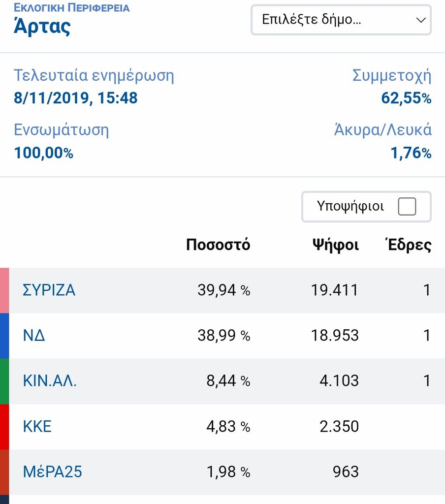Open the ΝΔ party link
The width and height of the screenshot is (445, 504).
click(34, 336)
